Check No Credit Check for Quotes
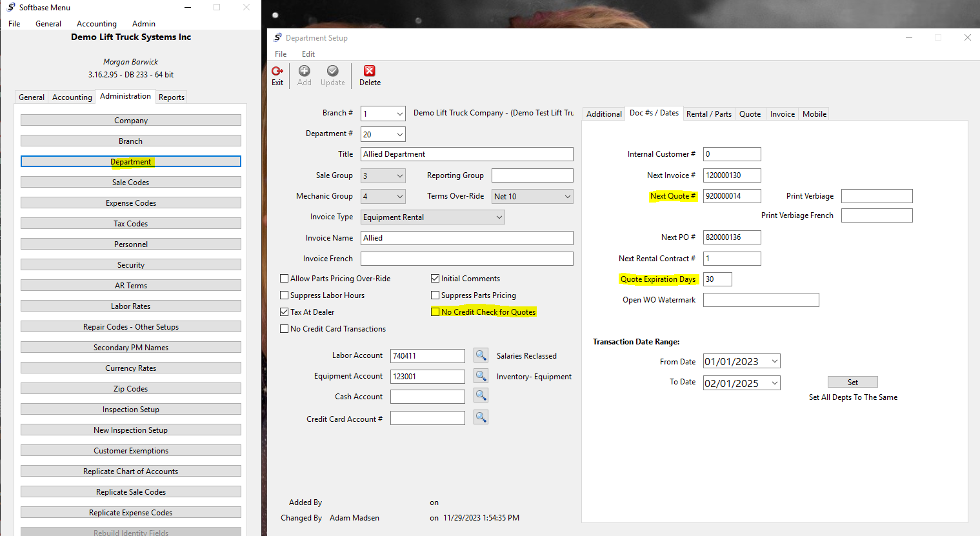This screenshot has height=536, width=980. [x=435, y=312]
